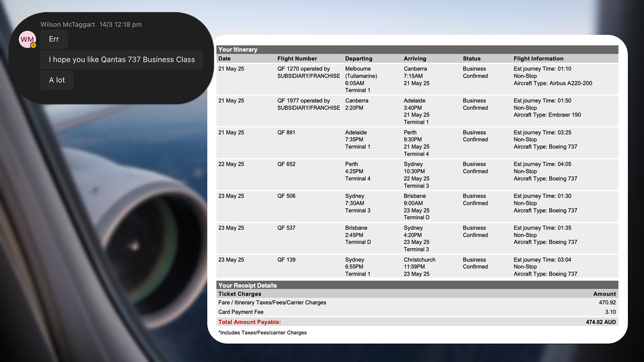Click the Canberra 2:20PM departing cell
Screen dimensions: 644x362
[357, 104]
